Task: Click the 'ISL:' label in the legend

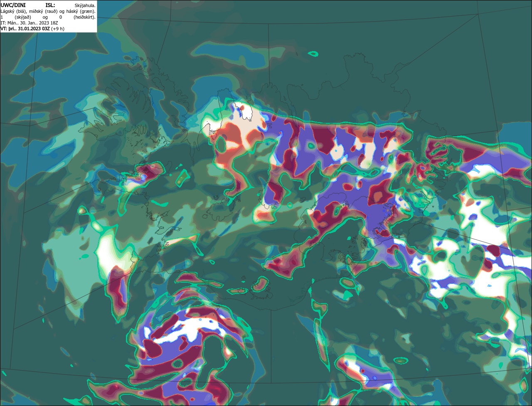Action: (x=50, y=5)
